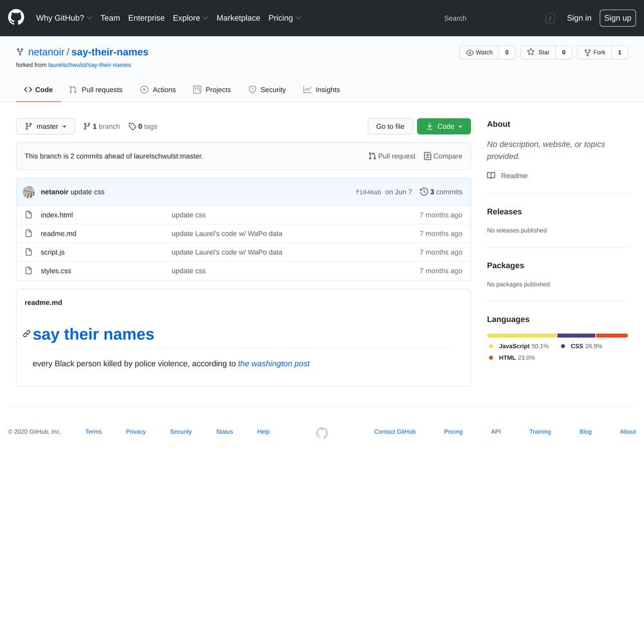This screenshot has height=644, width=644.
Task: Switch to the Pull requests tab
Action: coord(96,90)
